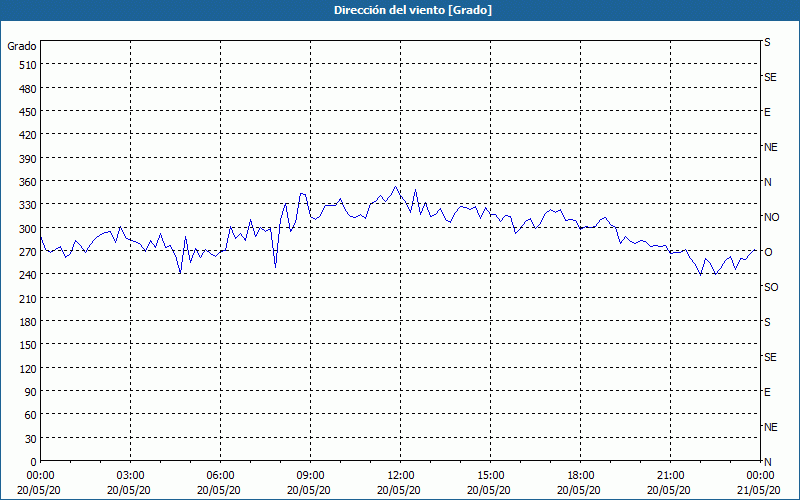Click the "18:00" time axis label
The width and height of the screenshot is (800, 500).
pos(581,476)
